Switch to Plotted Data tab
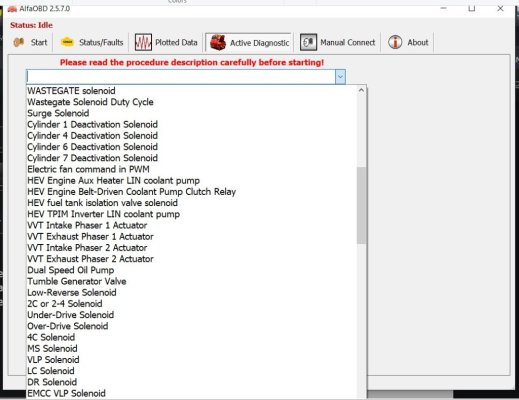This screenshot has width=519, height=400. click(x=166, y=42)
